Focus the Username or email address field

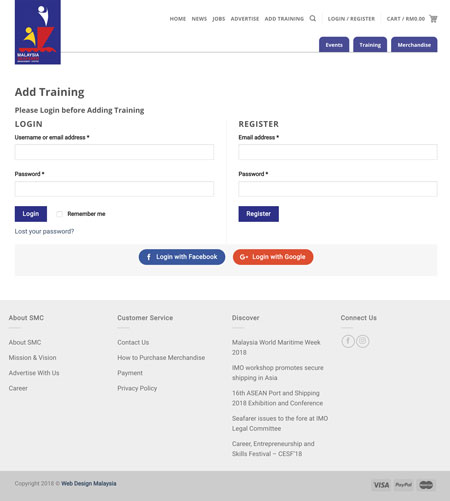pos(114,152)
